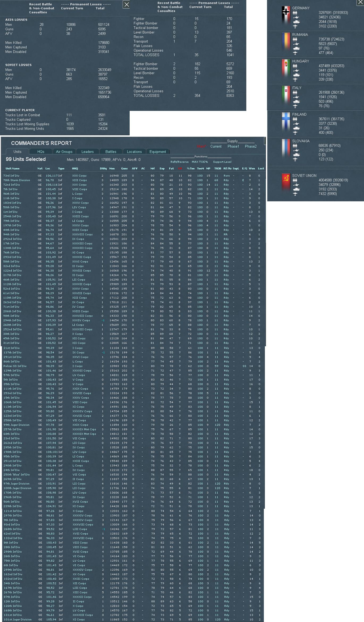This screenshot has height=622, width=364.
Task: Toggle Rdy status of 78th Sturm Division
Action: (x=226, y=180)
